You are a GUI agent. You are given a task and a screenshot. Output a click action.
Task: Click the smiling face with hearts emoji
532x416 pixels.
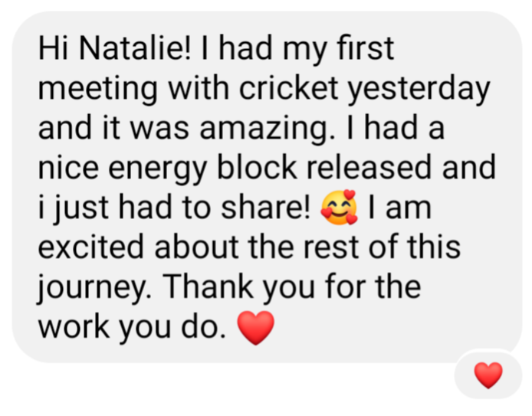click(339, 207)
